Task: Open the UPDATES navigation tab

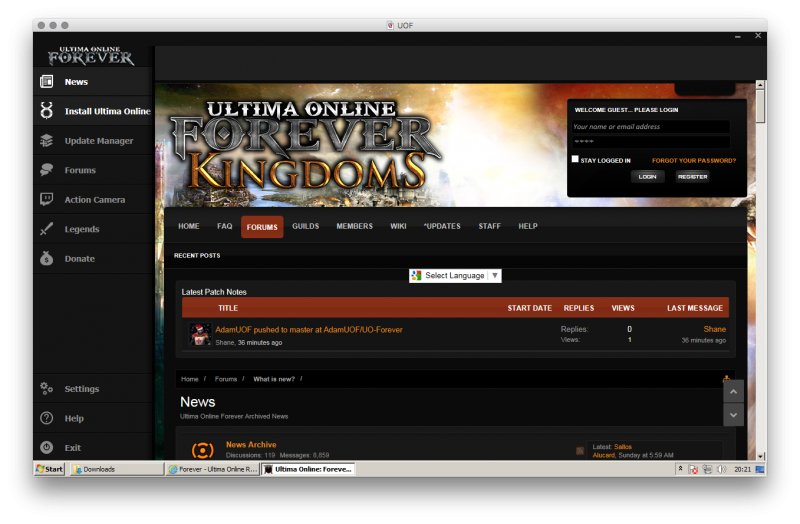Action: pos(442,226)
